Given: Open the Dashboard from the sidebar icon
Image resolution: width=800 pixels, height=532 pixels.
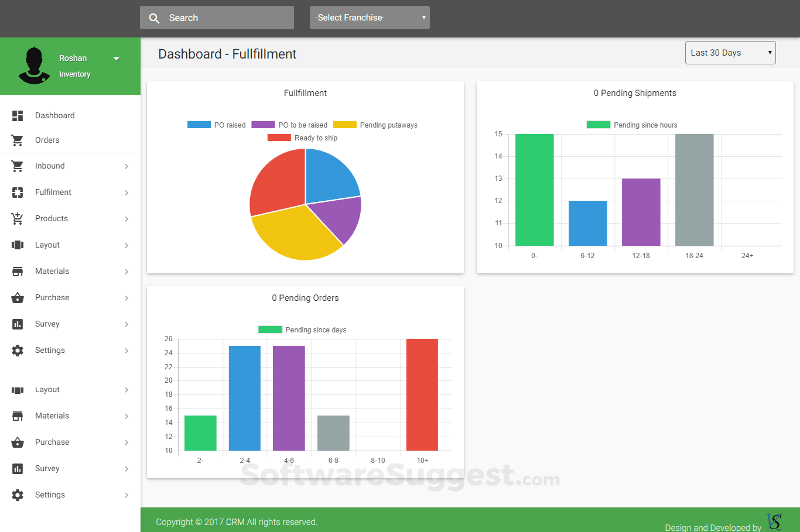Looking at the screenshot, I should 18,115.
